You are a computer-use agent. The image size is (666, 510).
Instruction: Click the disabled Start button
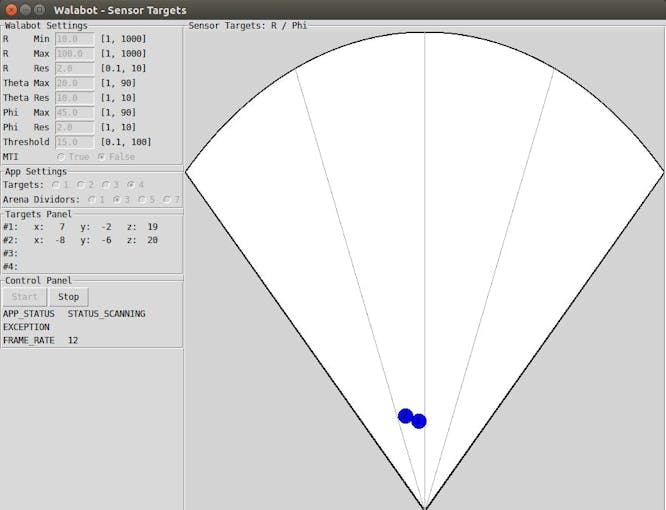[24, 297]
